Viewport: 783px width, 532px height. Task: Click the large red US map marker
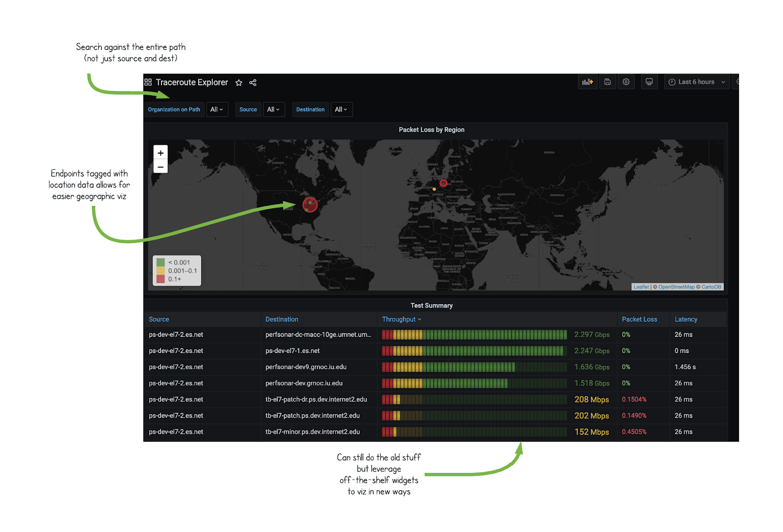pyautogui.click(x=310, y=204)
